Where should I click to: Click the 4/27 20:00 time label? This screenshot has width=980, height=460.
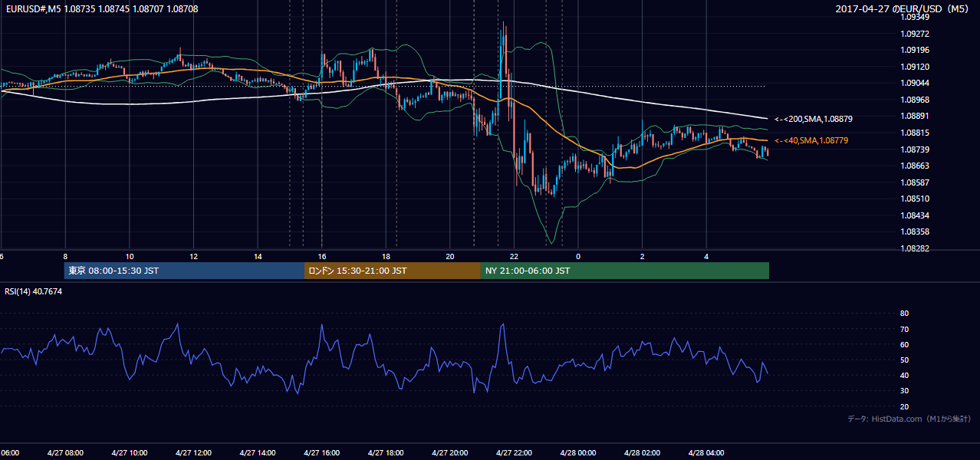(x=450, y=453)
